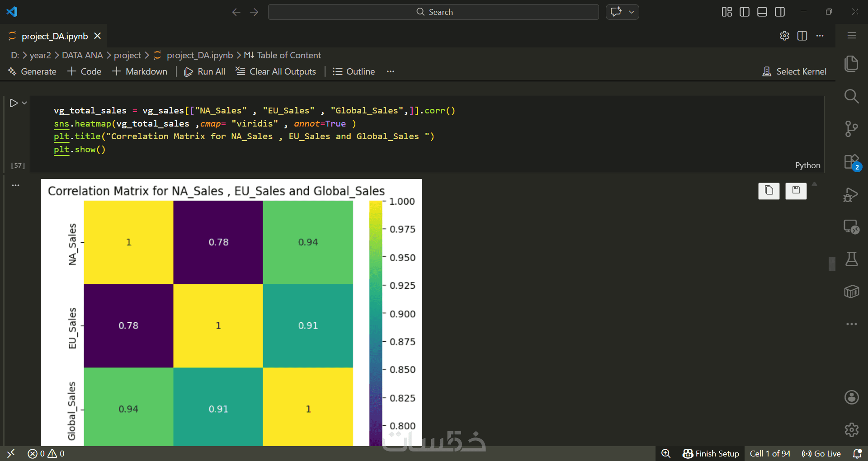Viewport: 868px width, 461px height.
Task: Open the Run and Debug view
Action: (851, 195)
